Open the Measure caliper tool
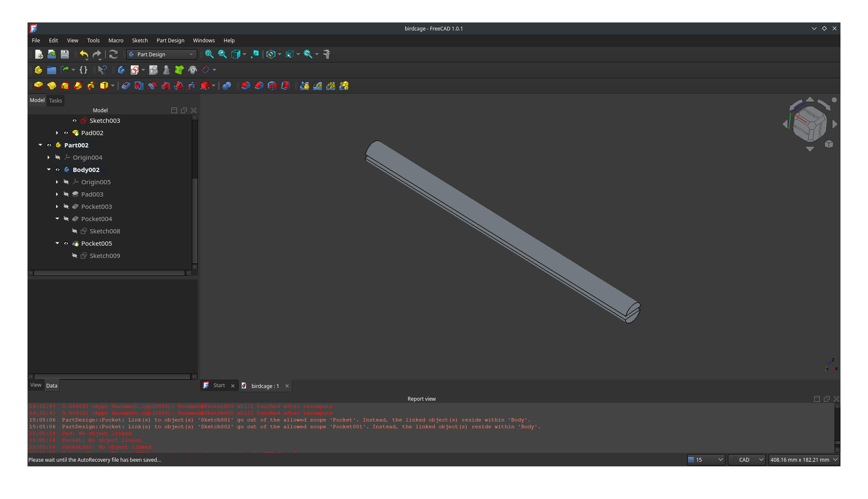The image size is (868, 499). coord(327,54)
